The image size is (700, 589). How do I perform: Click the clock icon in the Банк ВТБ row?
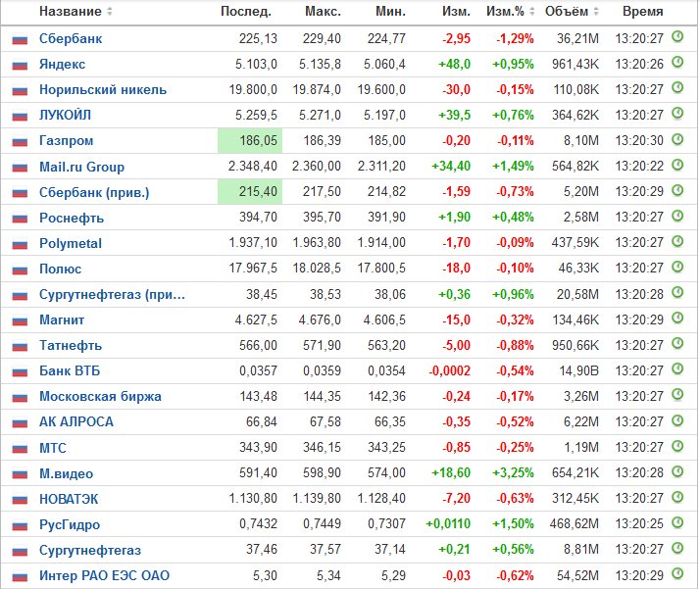coord(677,369)
